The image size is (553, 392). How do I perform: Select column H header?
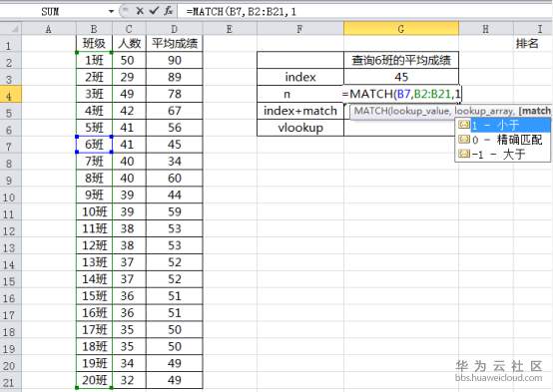[x=486, y=29]
